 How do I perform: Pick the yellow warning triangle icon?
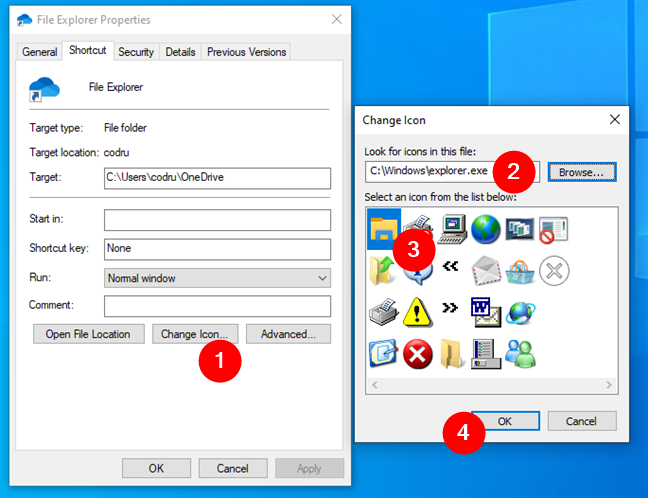[x=417, y=312]
